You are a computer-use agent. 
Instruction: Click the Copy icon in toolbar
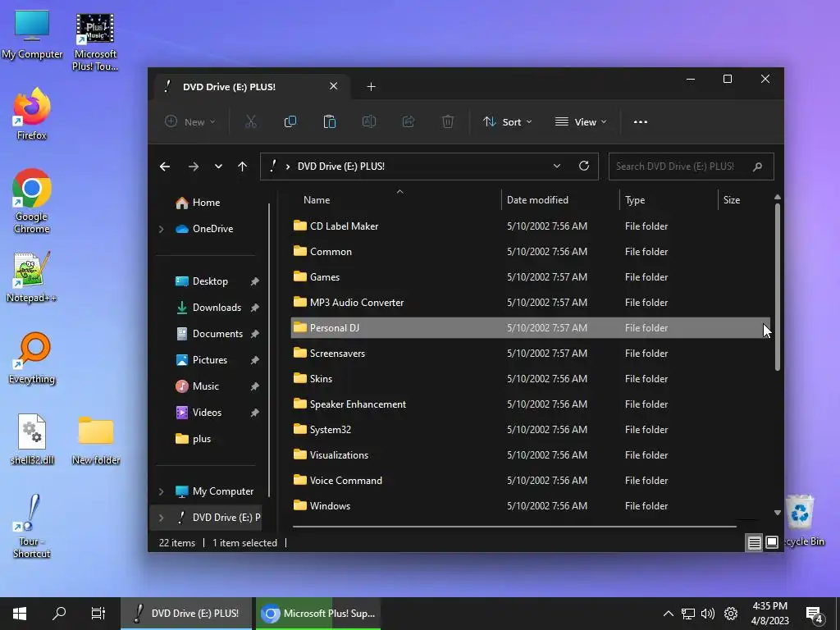point(290,121)
